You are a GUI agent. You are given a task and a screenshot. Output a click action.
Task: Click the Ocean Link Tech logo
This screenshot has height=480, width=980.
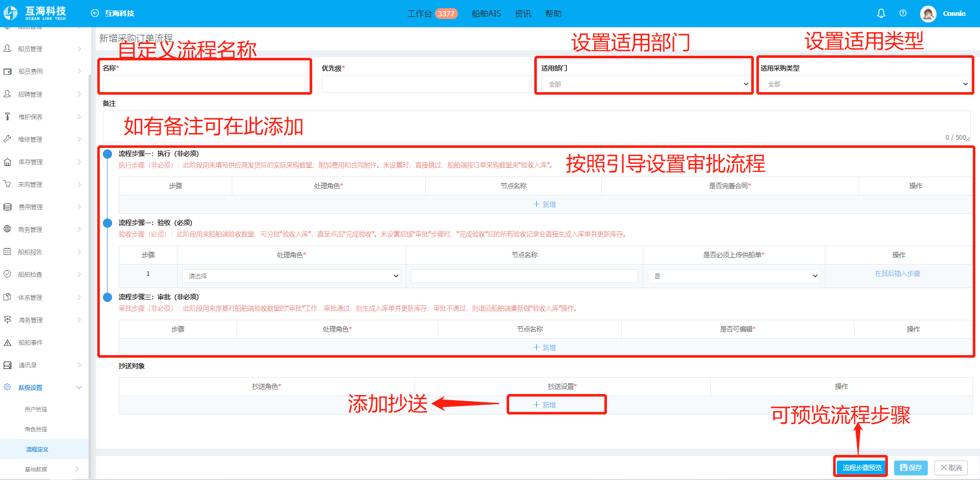click(35, 13)
